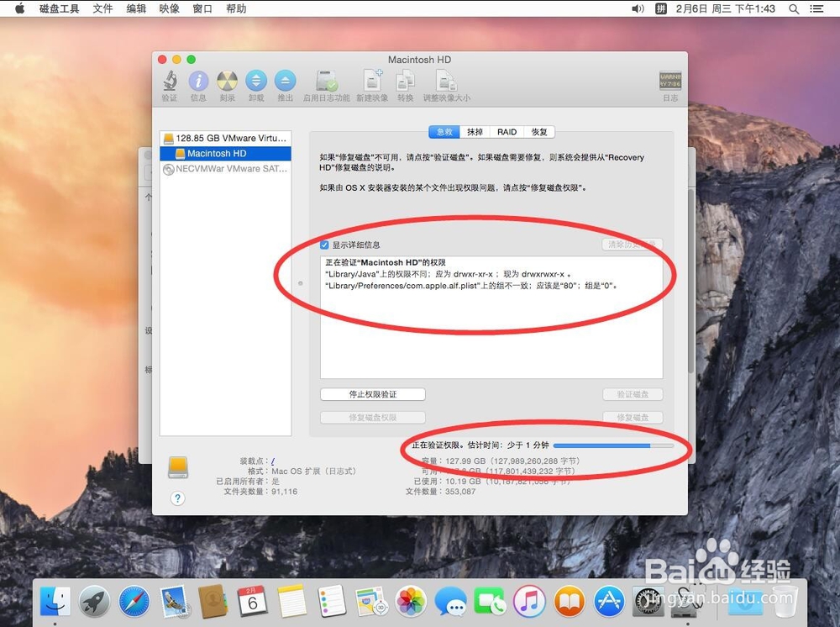Screen dimensions: 840x627
Task: Click the 停止权限验证 button
Action: (373, 394)
